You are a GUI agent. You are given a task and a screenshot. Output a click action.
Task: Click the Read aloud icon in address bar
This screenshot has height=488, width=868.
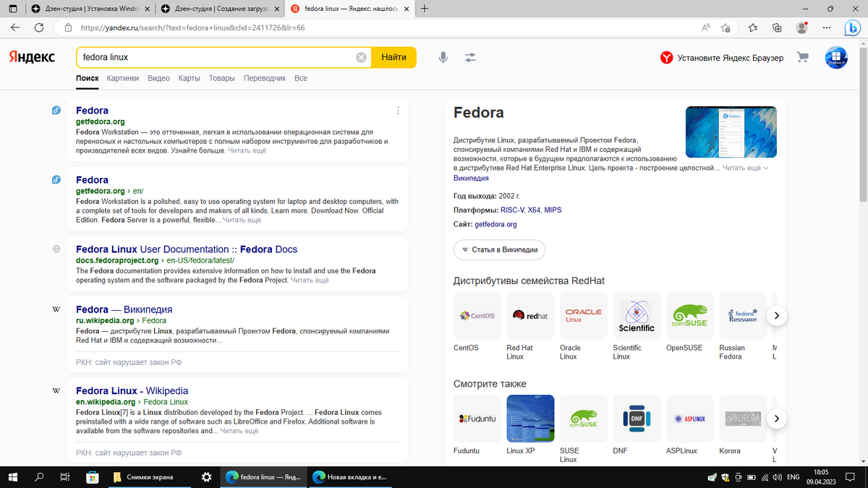tap(706, 27)
